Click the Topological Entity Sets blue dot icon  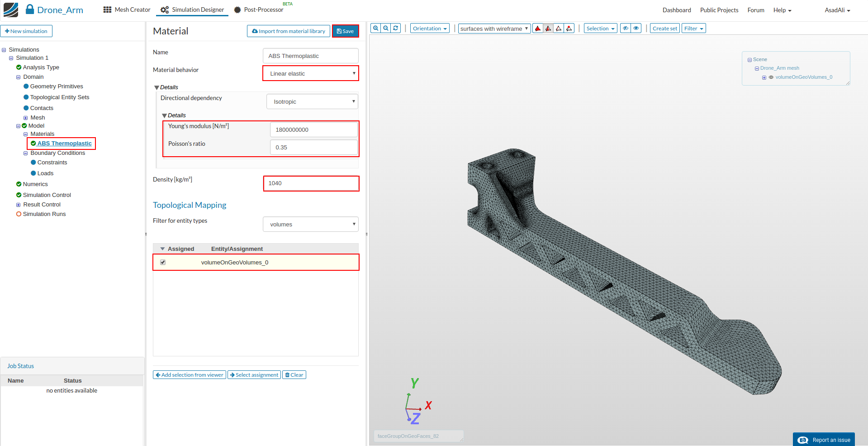[x=26, y=97]
